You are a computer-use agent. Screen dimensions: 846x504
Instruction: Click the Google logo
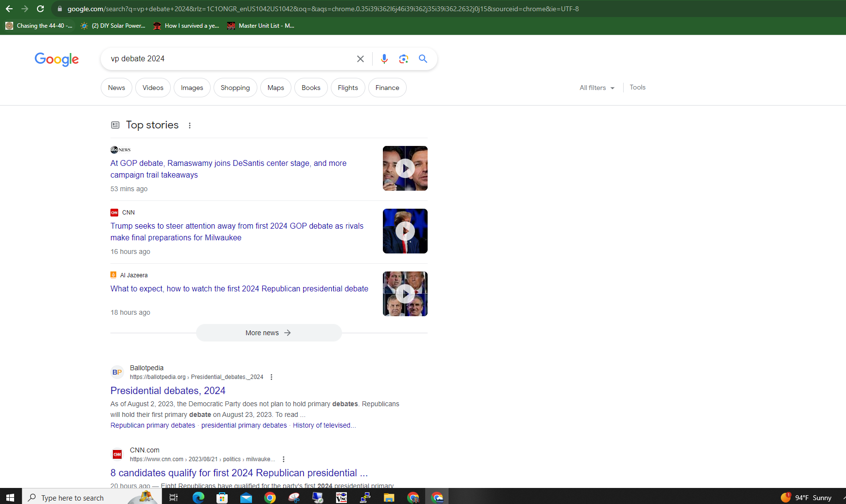point(56,59)
